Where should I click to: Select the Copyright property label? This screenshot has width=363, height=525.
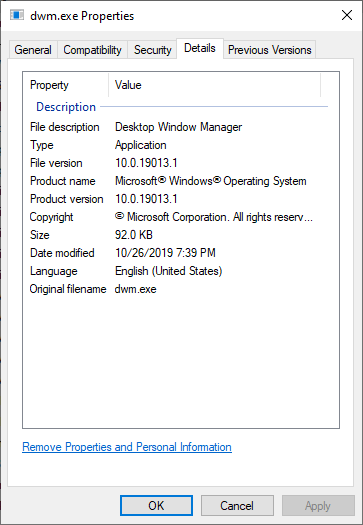pyautogui.click(x=51, y=217)
